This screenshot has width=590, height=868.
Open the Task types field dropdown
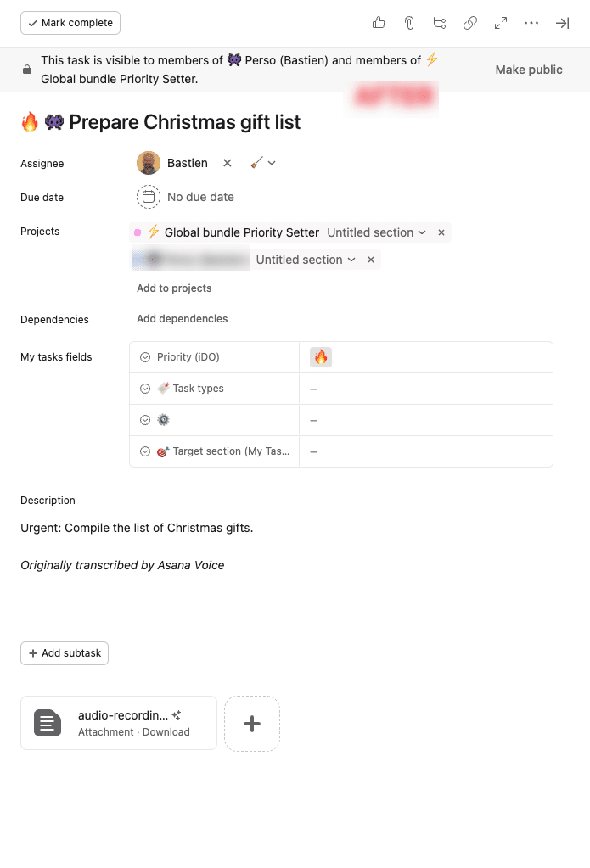145,389
